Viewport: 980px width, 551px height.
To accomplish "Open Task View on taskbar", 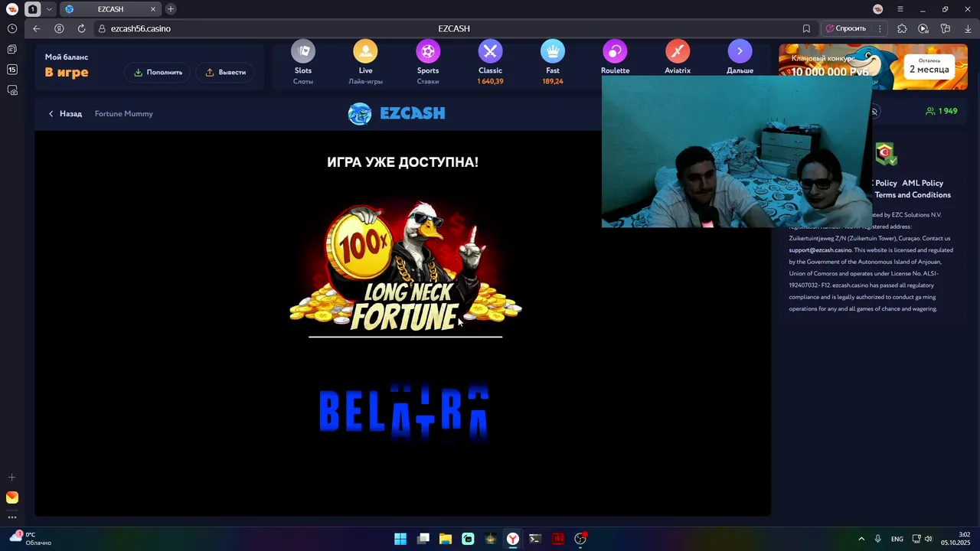I will [x=423, y=539].
